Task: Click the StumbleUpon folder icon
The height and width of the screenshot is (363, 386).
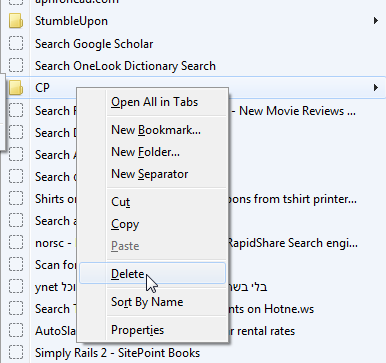Action: click(x=16, y=21)
